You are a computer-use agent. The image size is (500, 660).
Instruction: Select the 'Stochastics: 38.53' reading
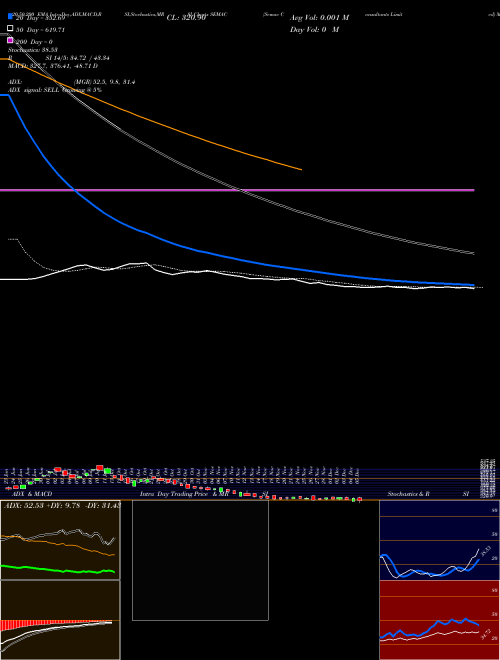coord(33,50)
